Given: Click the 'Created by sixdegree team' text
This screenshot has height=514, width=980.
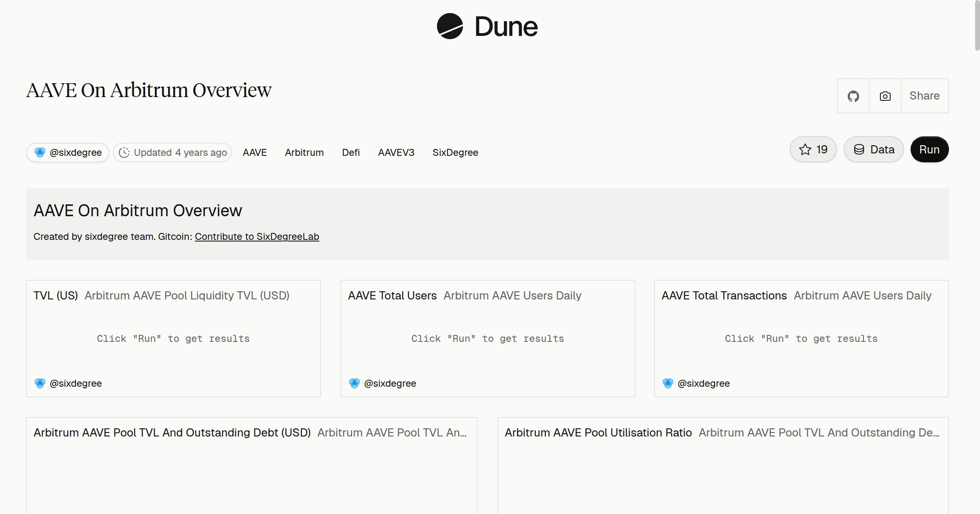Looking at the screenshot, I should click(94, 237).
